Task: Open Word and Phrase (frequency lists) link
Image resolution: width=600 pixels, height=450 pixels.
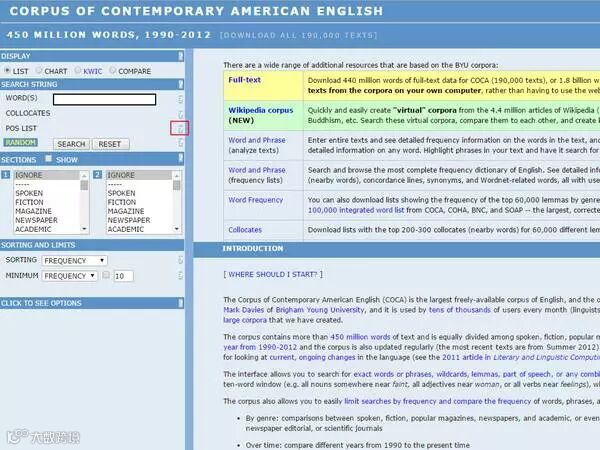Action: coord(257,170)
